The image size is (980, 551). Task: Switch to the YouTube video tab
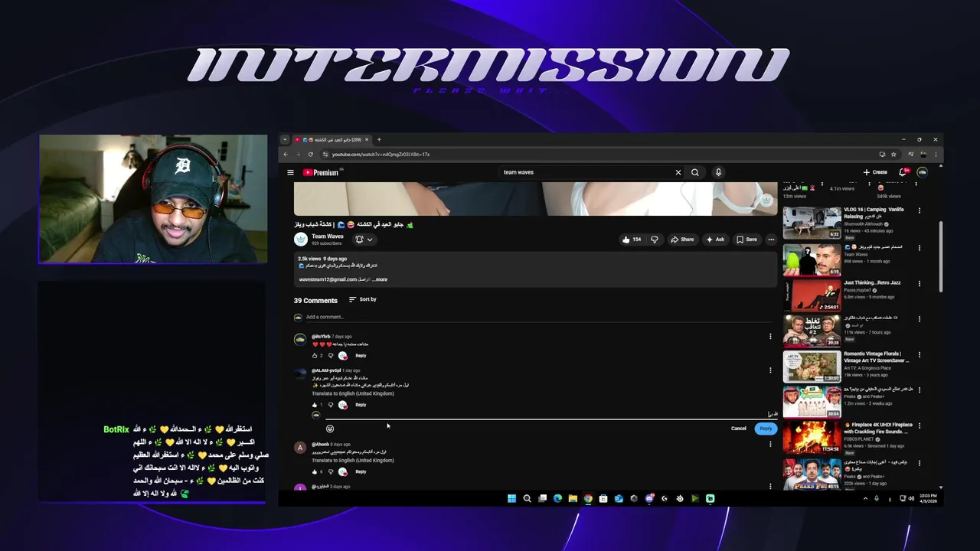[x=332, y=140]
